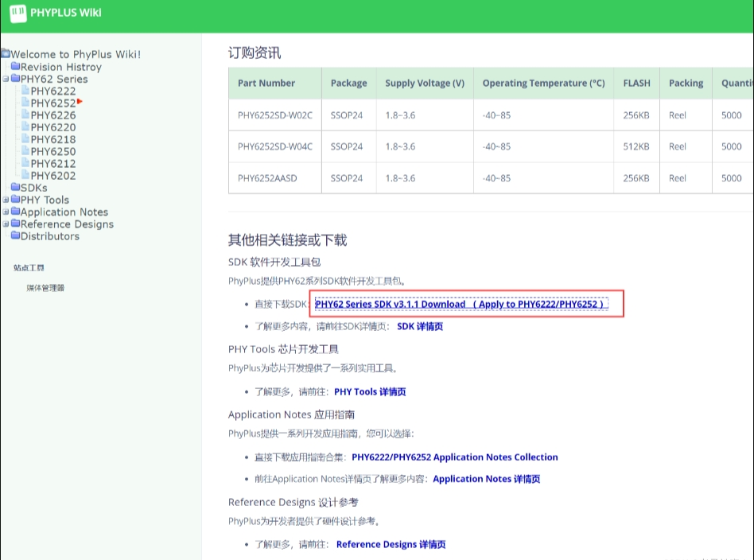Expand the Reference Designs tree node
754x560 pixels.
(6, 224)
